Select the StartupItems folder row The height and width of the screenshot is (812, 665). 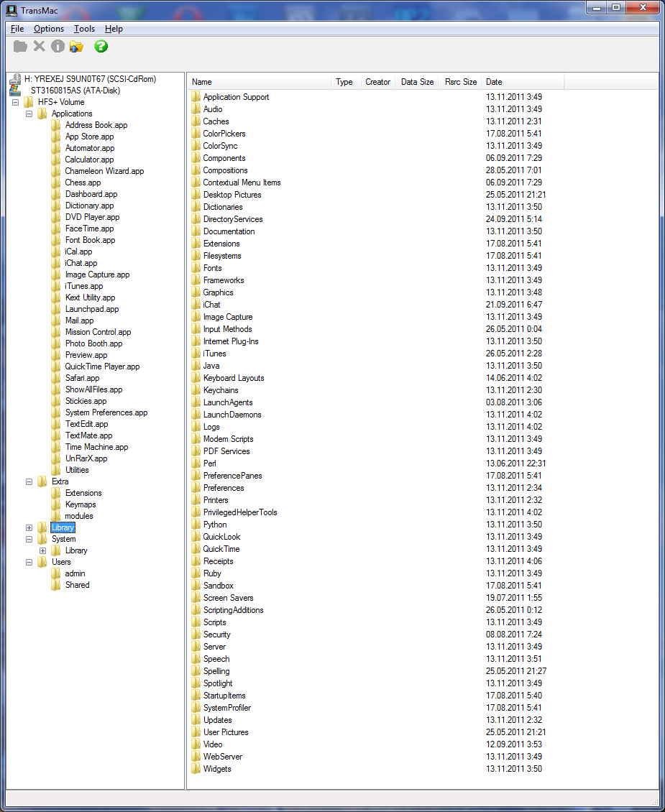point(224,696)
